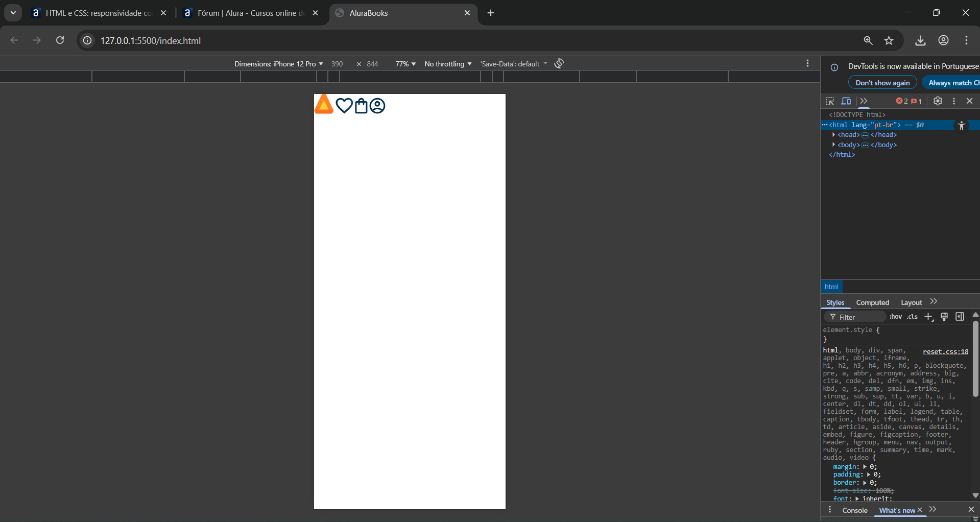Close the What's new tab

point(920,510)
